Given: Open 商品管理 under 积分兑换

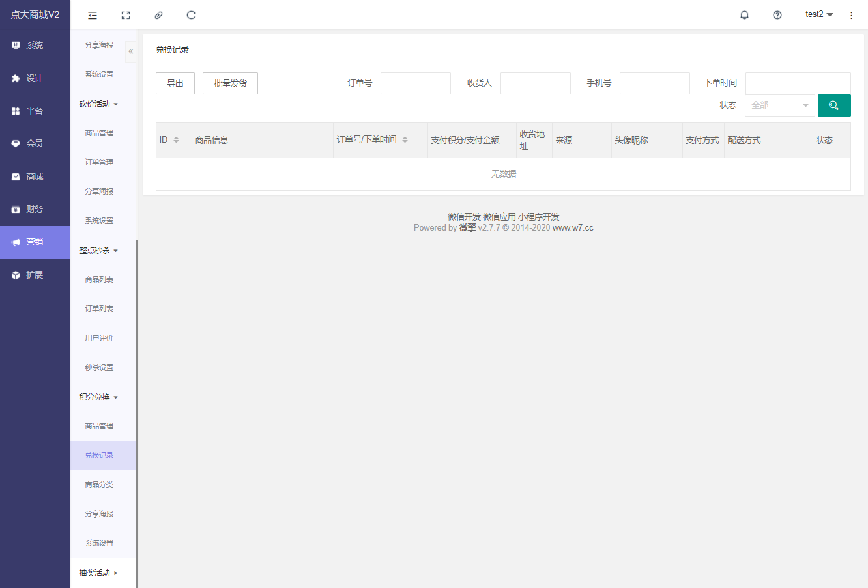Looking at the screenshot, I should tap(103, 426).
